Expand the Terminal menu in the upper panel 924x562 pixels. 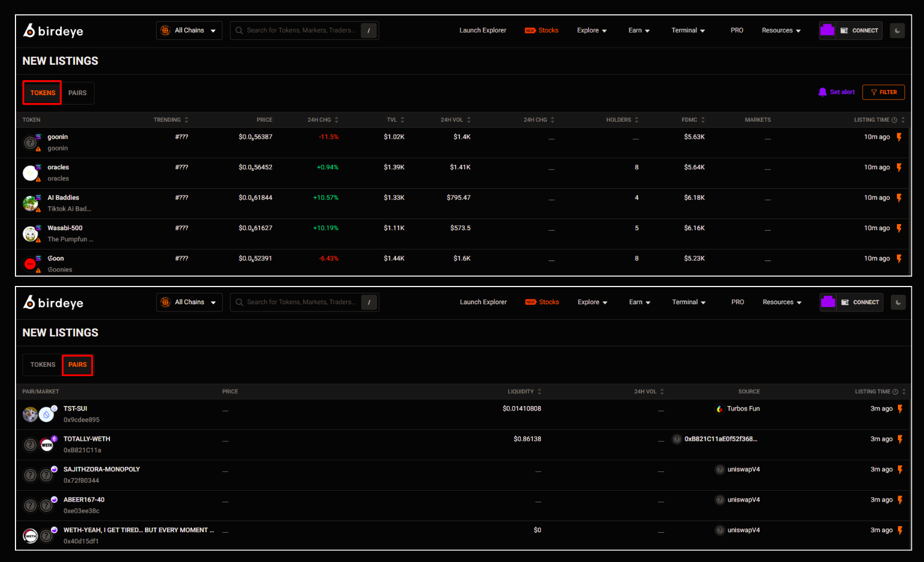click(688, 30)
